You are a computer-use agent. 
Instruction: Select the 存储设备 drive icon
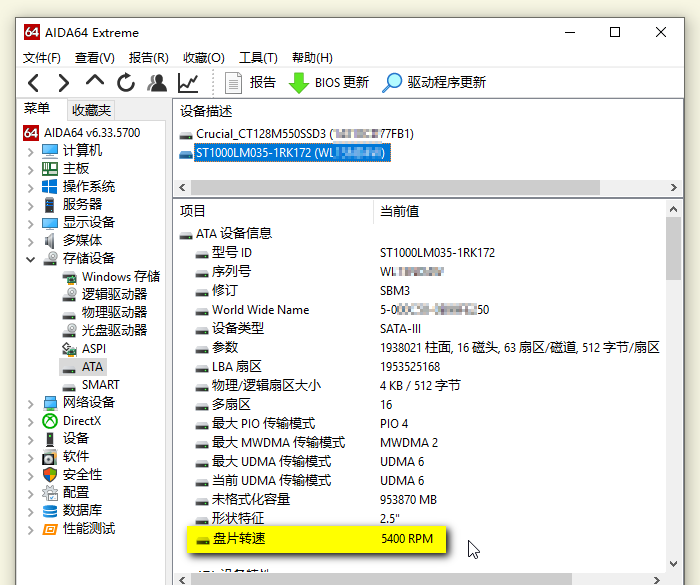50,258
